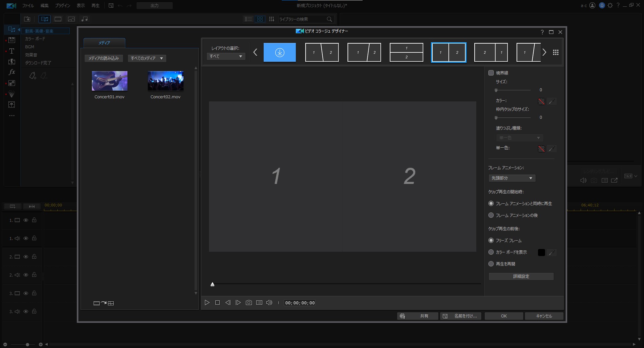The image size is (644, 348).
Task: Open the layout grid view icon
Action: point(555,52)
